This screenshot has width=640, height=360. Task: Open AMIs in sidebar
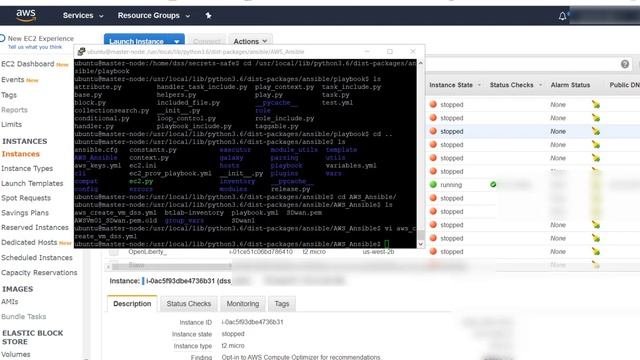(10, 302)
